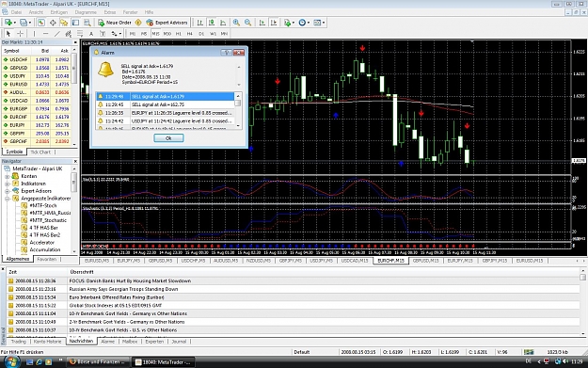588x368 pixels.
Task: Switch to the M30 timeframe
Action: (x=167, y=34)
